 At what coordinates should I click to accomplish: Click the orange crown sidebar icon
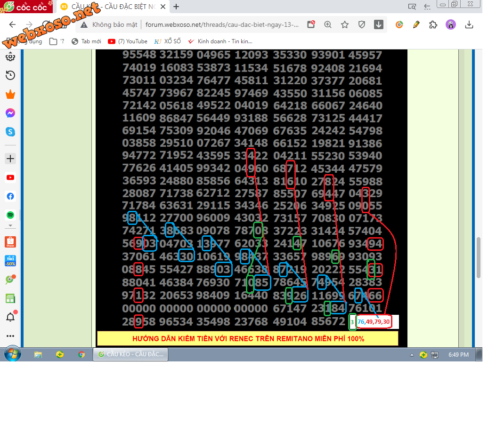pos(10,95)
